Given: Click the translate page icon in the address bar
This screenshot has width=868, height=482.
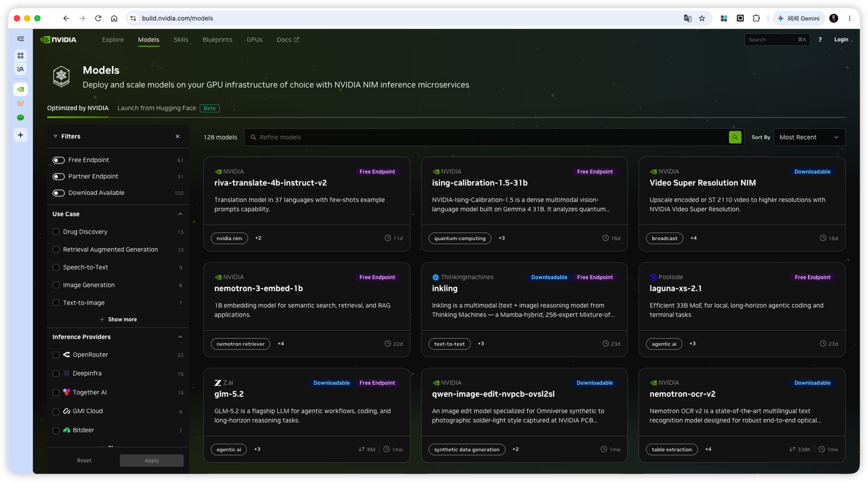Looking at the screenshot, I should click(x=687, y=18).
